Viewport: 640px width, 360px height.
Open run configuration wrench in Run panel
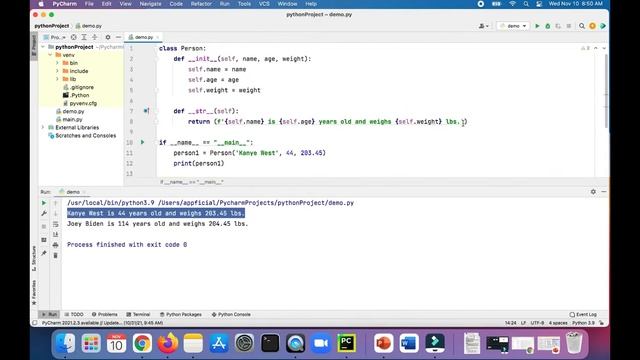44,213
